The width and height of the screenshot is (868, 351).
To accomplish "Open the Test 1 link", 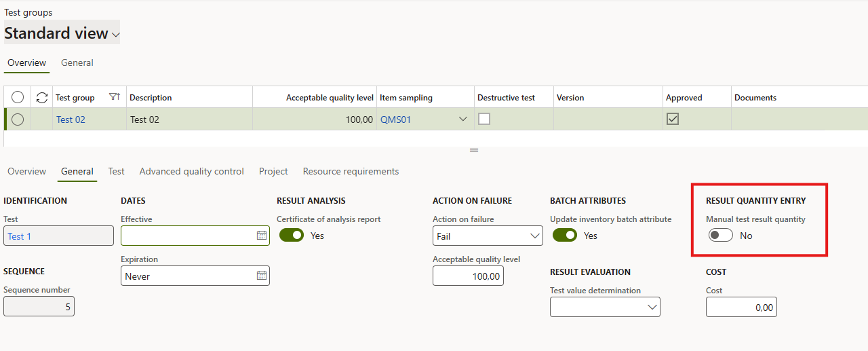I will click(20, 236).
